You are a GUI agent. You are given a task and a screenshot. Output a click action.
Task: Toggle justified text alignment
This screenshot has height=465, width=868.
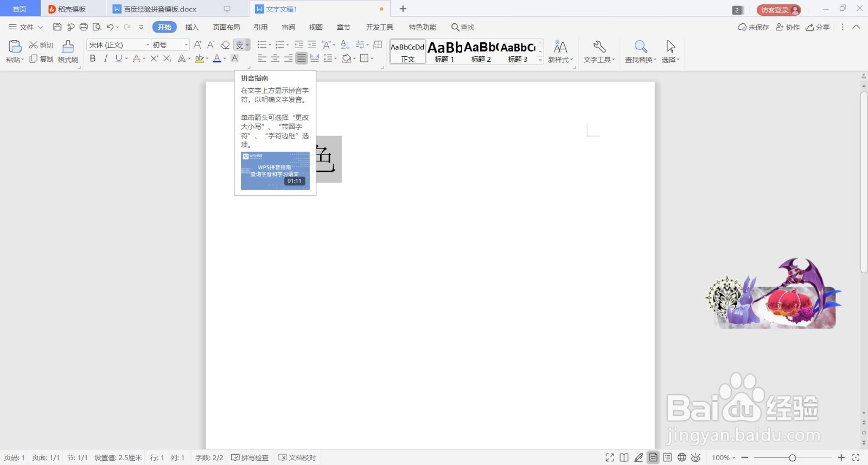[x=302, y=58]
